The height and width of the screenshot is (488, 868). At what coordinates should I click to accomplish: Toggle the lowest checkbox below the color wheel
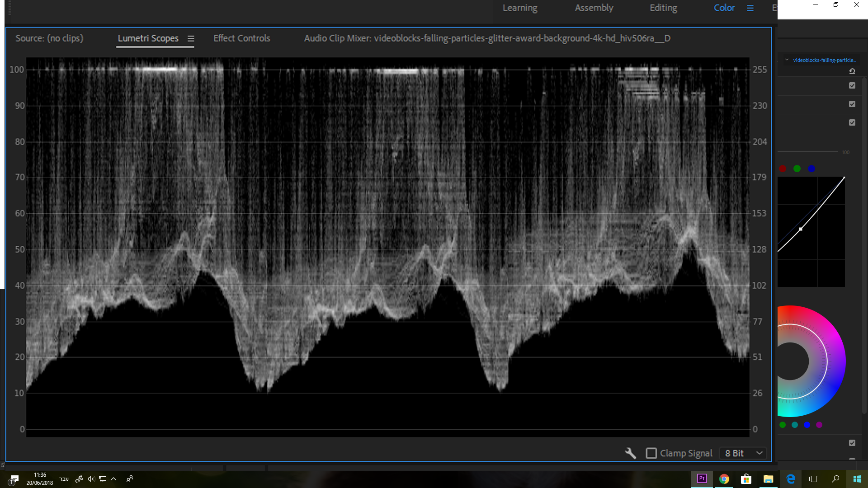click(x=852, y=443)
